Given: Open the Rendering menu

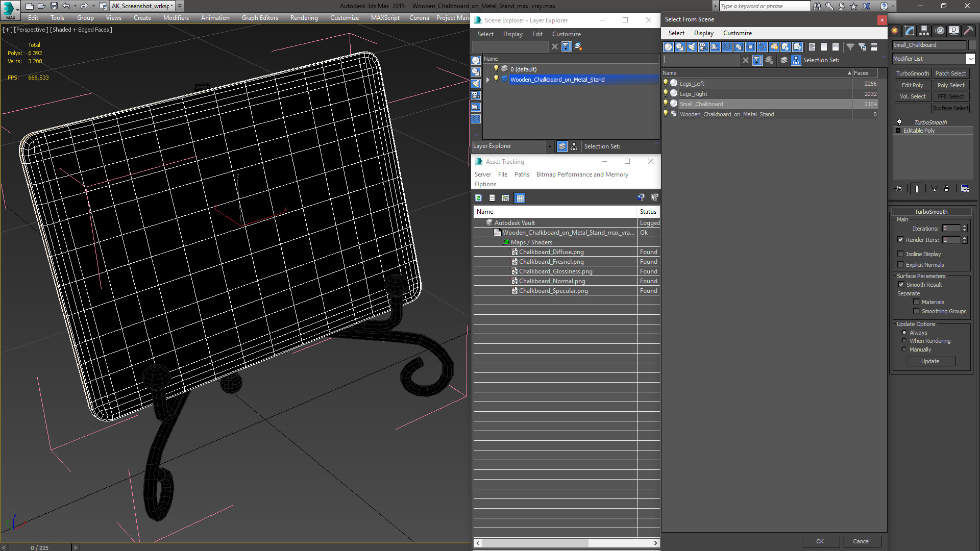Looking at the screenshot, I should tap(304, 18).
